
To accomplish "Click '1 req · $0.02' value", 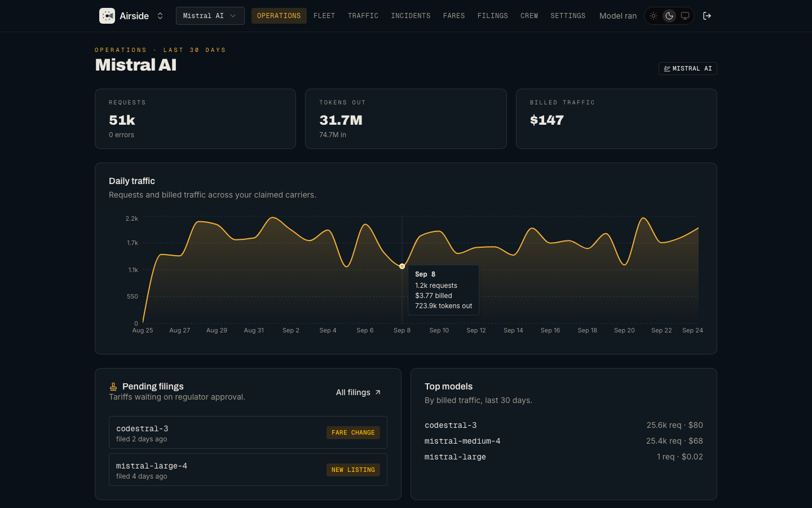I will point(680,457).
